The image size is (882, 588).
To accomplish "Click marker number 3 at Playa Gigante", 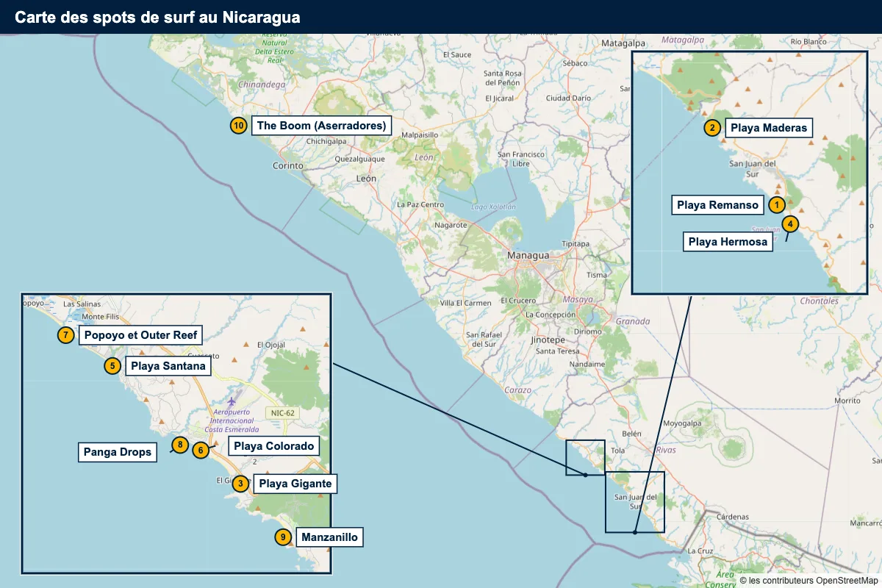I will (240, 484).
